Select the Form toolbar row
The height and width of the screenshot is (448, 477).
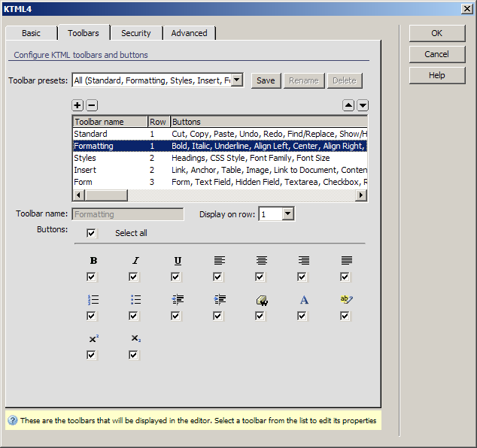tap(220, 182)
